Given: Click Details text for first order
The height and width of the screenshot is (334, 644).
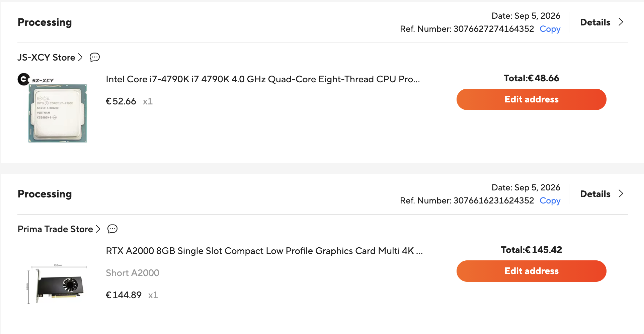Looking at the screenshot, I should click(x=595, y=22).
